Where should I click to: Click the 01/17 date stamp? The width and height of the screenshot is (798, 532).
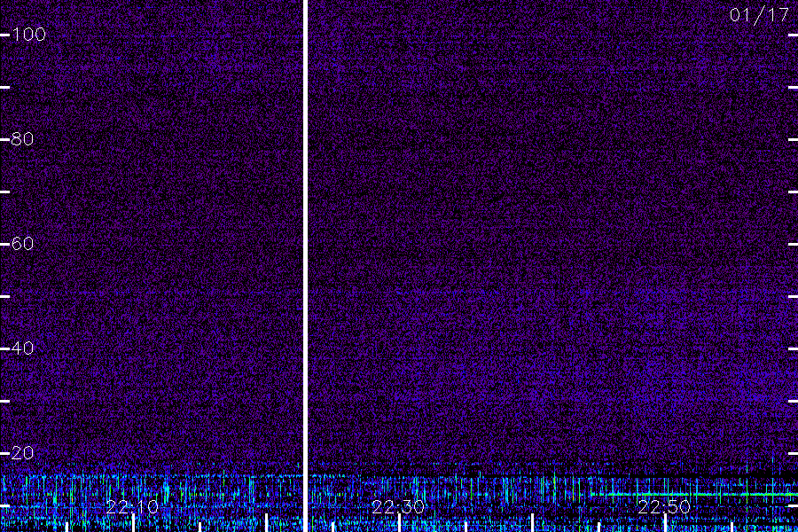coord(759,15)
